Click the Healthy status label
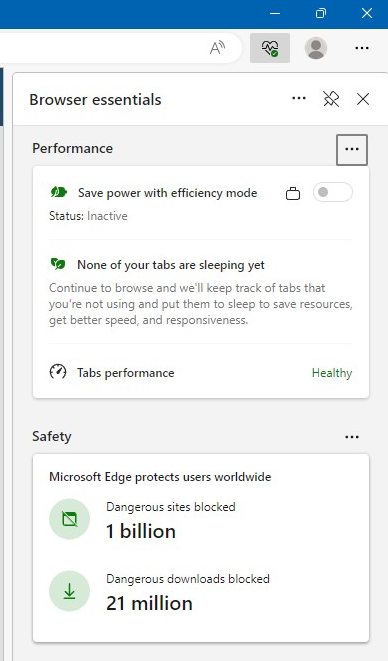Image resolution: width=388 pixels, height=661 pixels. click(332, 373)
